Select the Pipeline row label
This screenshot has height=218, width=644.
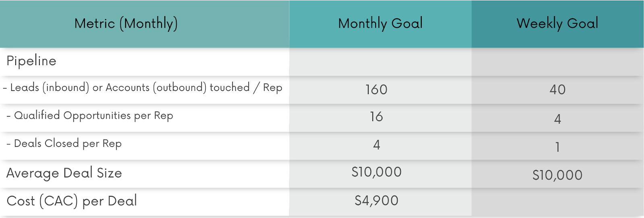(x=31, y=61)
